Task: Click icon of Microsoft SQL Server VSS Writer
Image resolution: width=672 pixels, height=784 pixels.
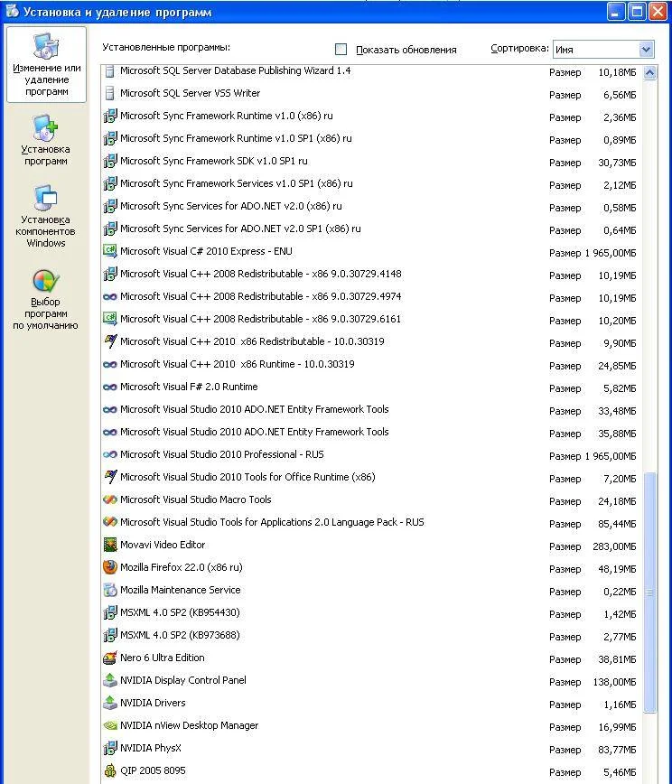Action: 109,94
